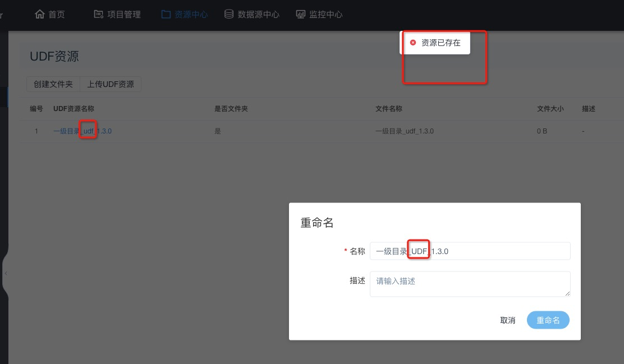Click the monitor icon beside 监控中心
Viewport: 624px width, 364px height.
(300, 15)
